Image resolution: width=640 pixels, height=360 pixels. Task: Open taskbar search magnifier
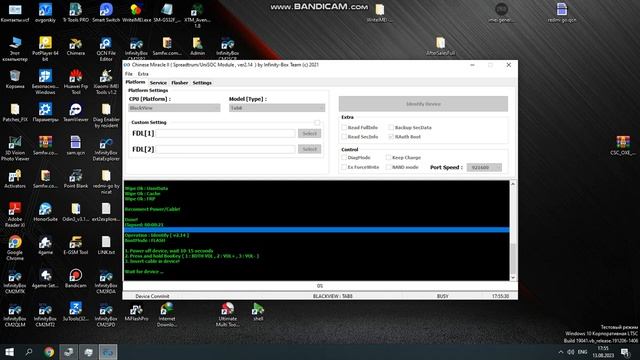click(29, 352)
